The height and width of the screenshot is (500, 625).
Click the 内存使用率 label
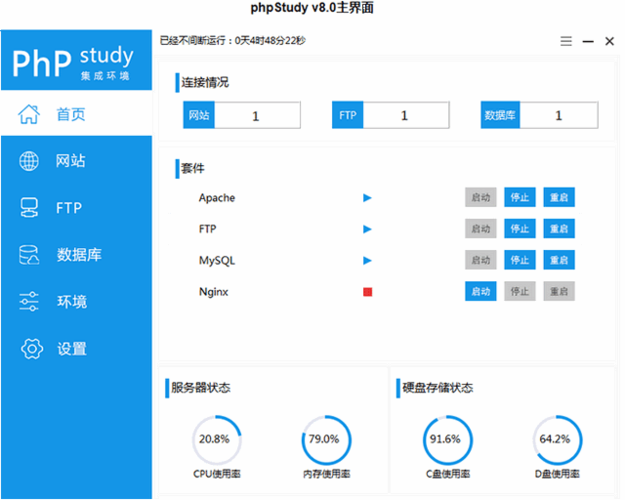326,474
